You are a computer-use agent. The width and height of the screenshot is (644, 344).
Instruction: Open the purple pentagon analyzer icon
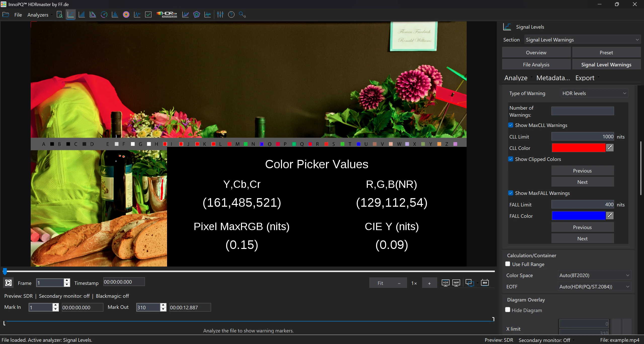point(196,15)
